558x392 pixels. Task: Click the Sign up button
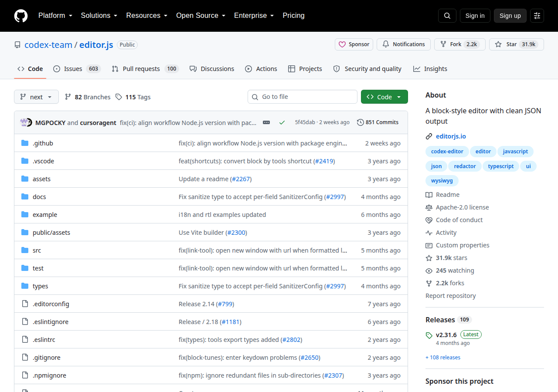pos(510,16)
